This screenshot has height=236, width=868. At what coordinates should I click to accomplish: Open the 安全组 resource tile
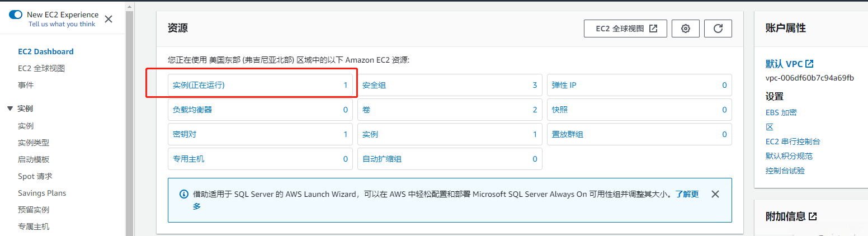tap(374, 85)
